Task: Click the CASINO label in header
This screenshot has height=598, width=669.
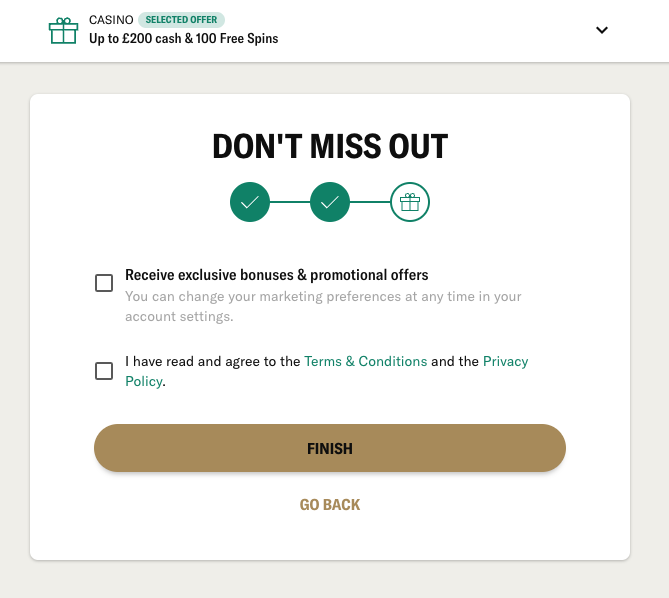Action: pyautogui.click(x=111, y=20)
